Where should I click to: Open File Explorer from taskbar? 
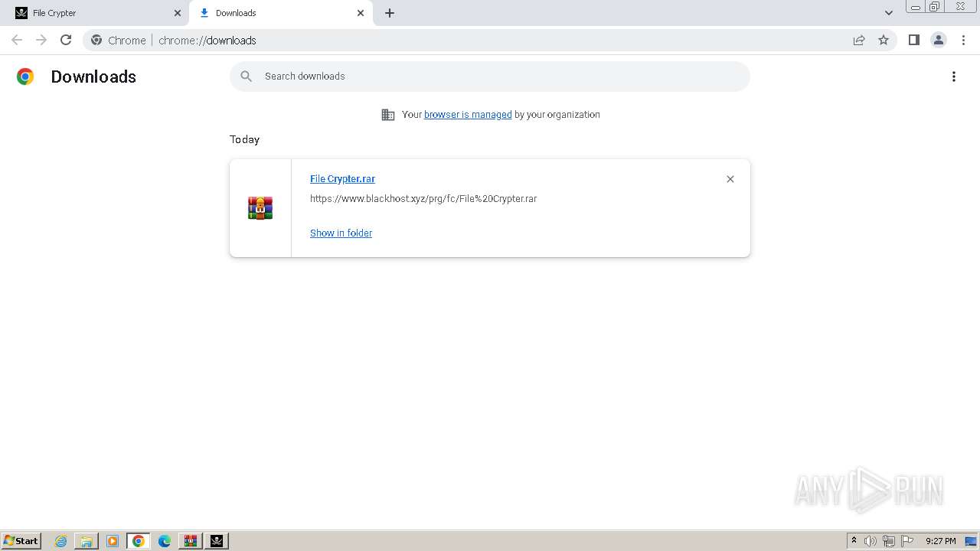(87, 541)
